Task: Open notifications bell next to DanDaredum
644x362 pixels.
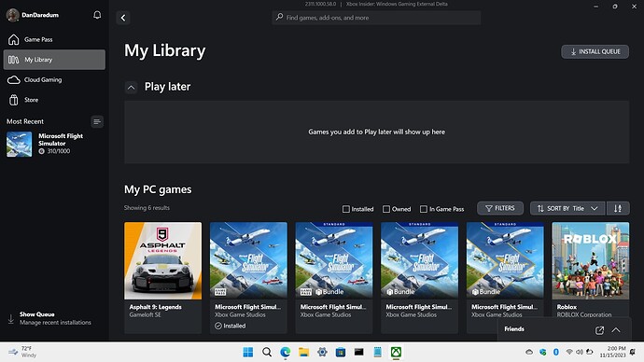Action: point(97,15)
